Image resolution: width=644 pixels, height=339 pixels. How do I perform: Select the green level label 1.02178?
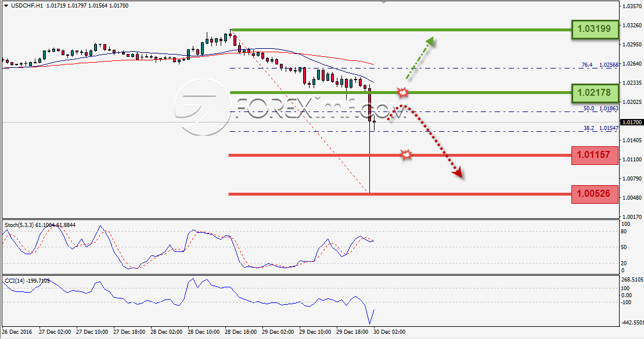pyautogui.click(x=595, y=92)
